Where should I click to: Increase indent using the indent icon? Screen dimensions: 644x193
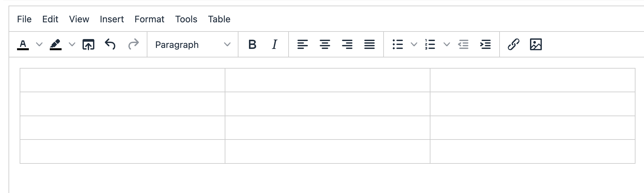click(x=485, y=44)
